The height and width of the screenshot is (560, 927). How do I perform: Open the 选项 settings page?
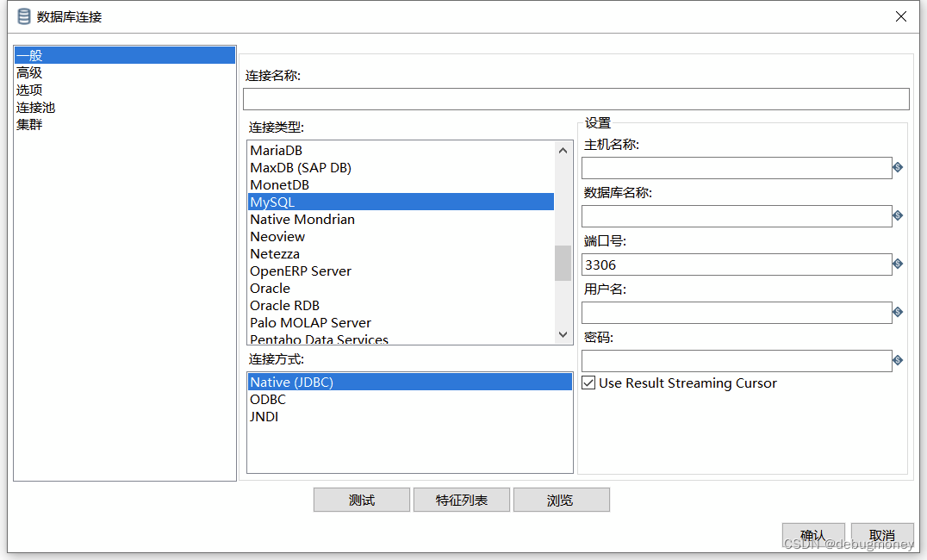click(x=125, y=90)
